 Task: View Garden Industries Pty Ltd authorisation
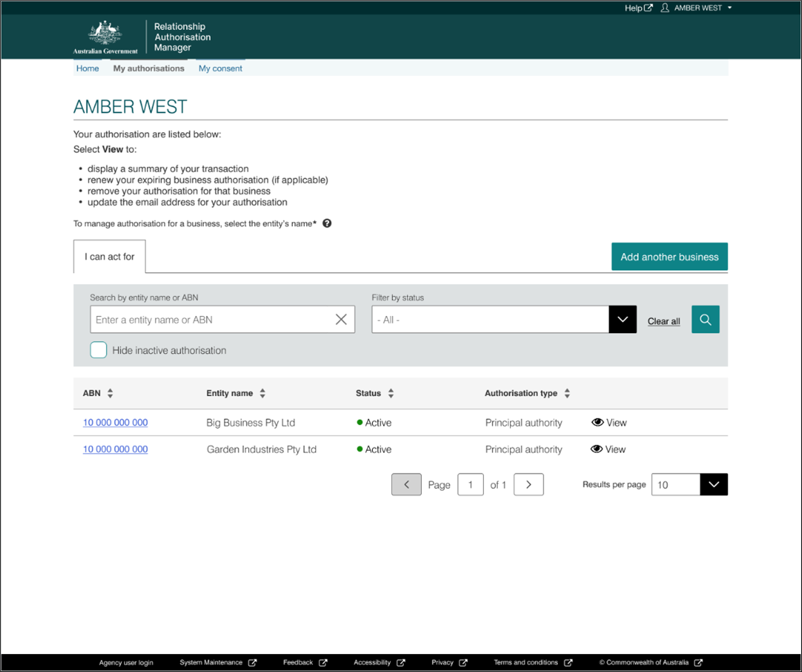tap(608, 449)
